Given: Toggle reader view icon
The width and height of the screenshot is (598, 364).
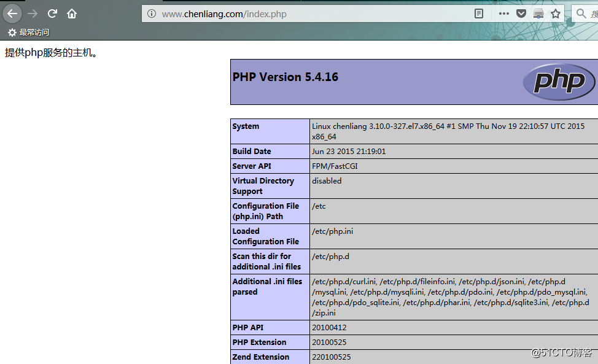Looking at the screenshot, I should tap(479, 14).
